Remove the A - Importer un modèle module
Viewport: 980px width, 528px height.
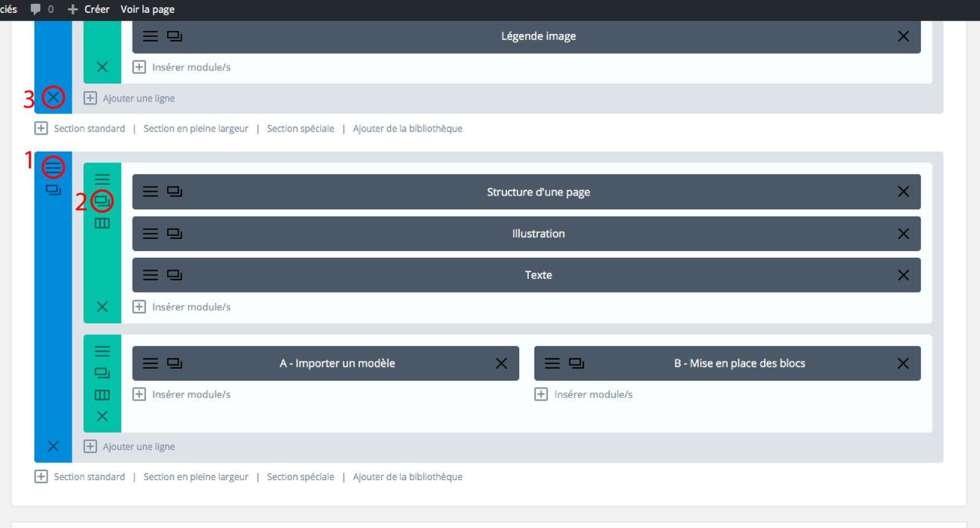tap(501, 363)
